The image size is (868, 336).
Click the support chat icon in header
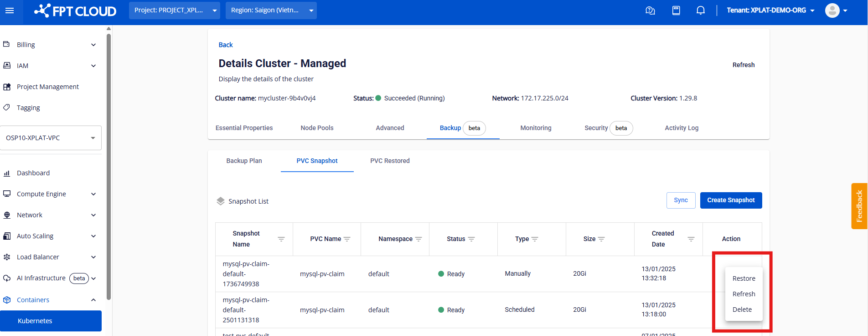tap(650, 10)
